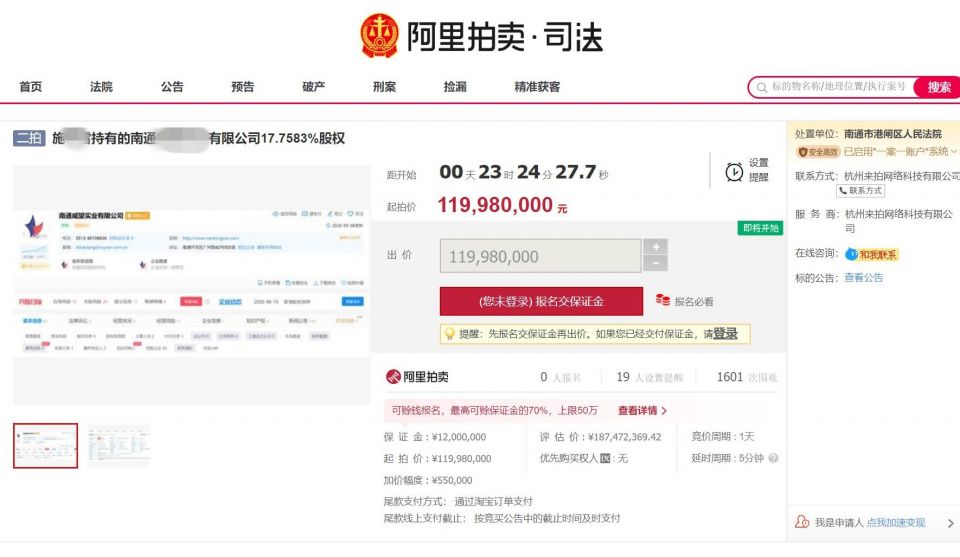
Task: Expand the 我是申请人 bottom panel arrow
Action: tap(950, 523)
